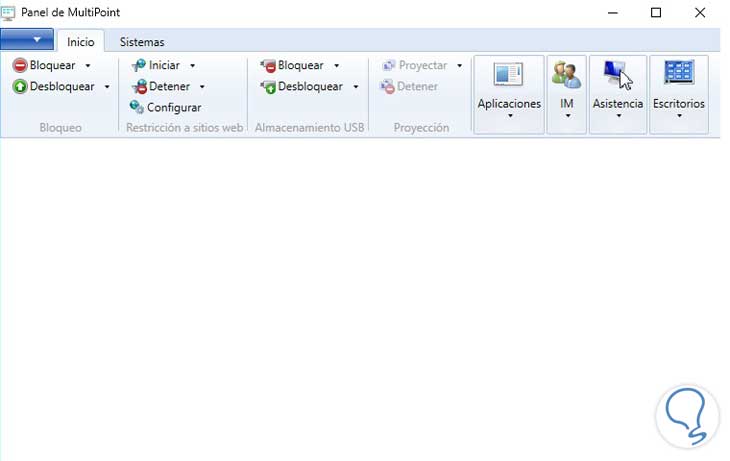Click the Bloquear label in Bloqueo group
Screen dimensions: 730x461
[52, 66]
